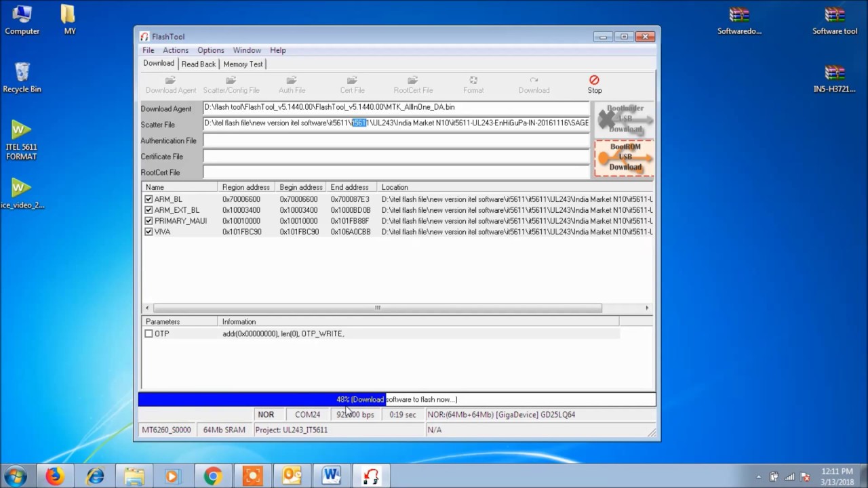Click the Authentication File field

[397, 140]
